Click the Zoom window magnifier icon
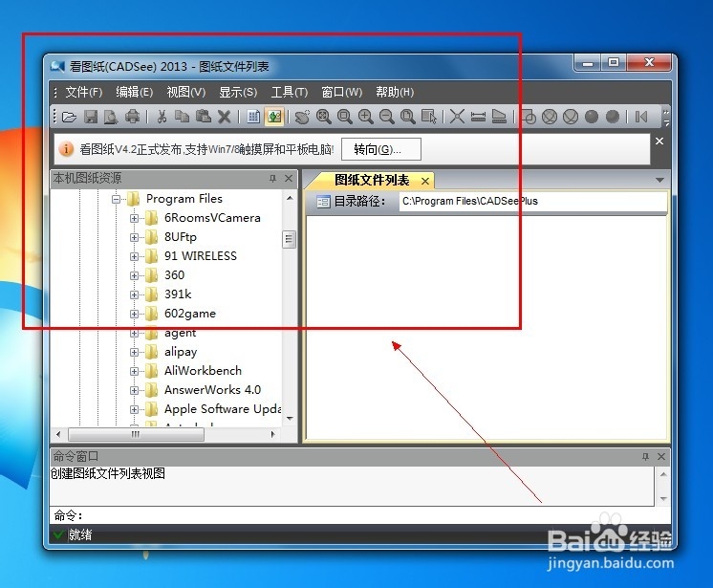The width and height of the screenshot is (713, 588). (x=345, y=117)
